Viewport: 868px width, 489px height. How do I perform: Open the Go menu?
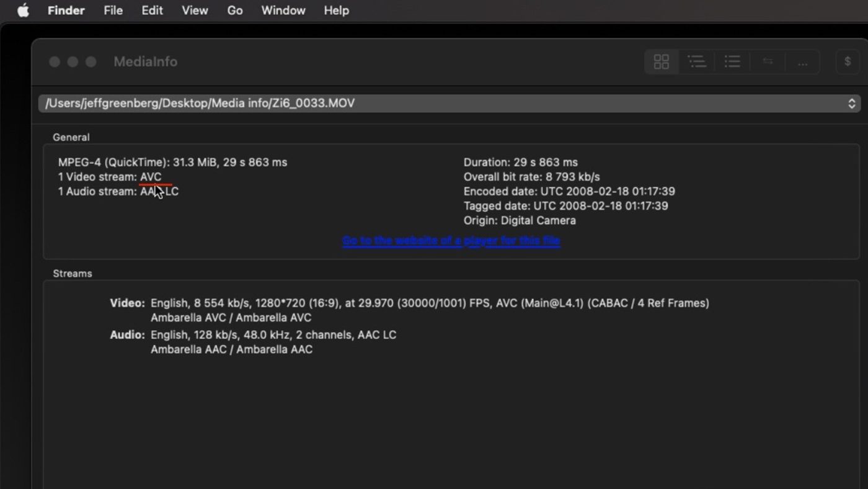(235, 11)
